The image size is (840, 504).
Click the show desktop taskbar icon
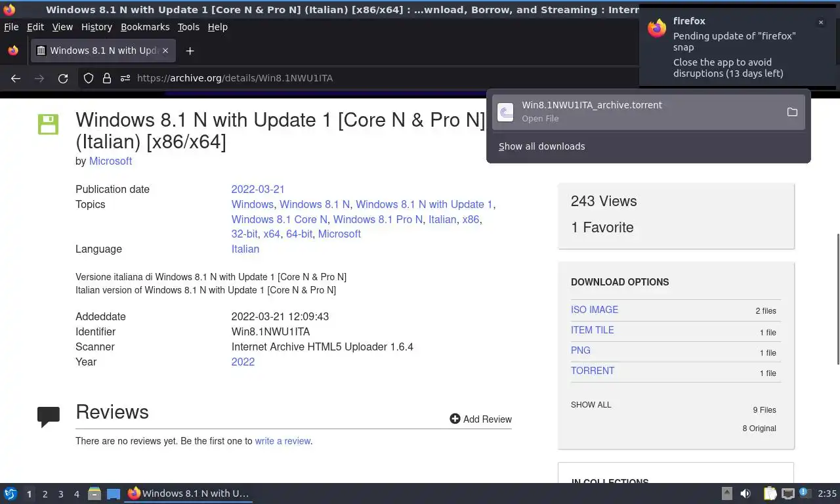[114, 493]
